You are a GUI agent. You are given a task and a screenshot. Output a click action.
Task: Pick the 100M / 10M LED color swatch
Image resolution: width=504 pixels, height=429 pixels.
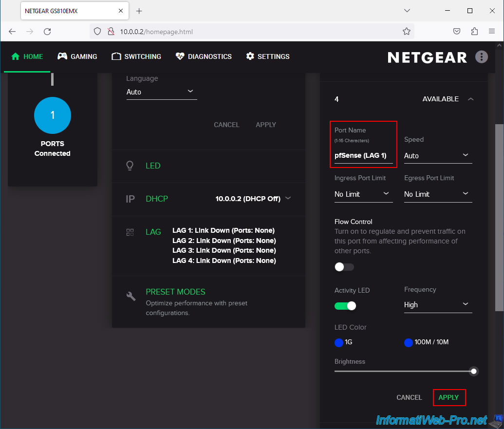pos(408,342)
